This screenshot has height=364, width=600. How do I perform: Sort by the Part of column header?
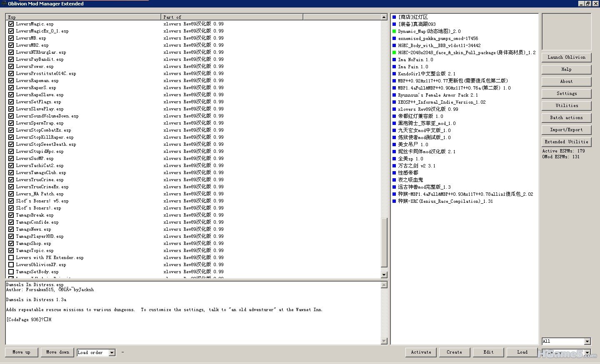(x=232, y=17)
